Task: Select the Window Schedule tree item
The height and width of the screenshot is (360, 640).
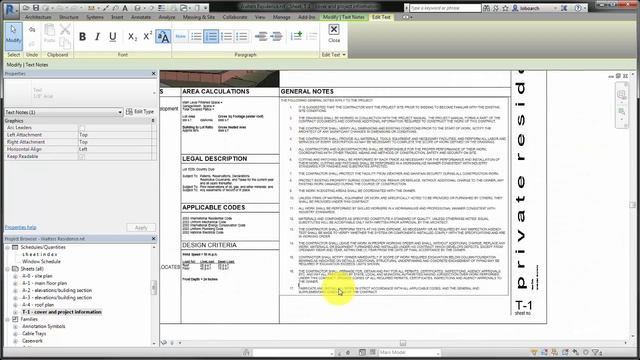Action: [41, 262]
